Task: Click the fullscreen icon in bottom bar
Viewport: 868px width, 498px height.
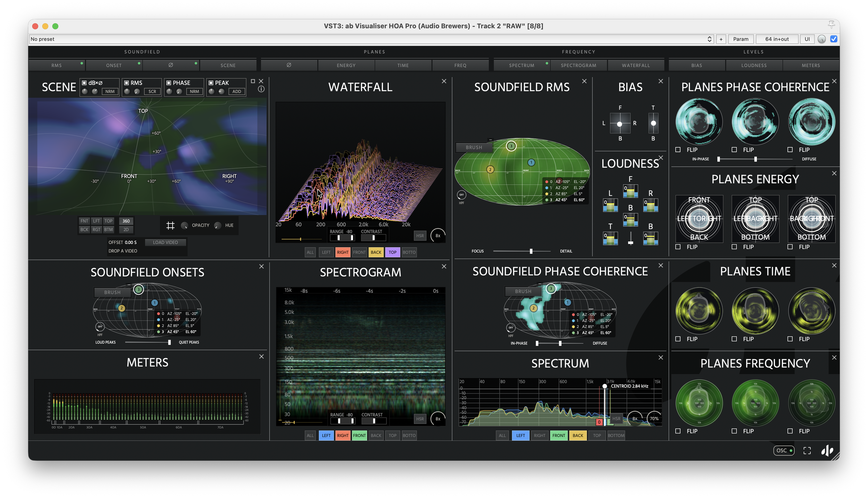Action: 807,450
